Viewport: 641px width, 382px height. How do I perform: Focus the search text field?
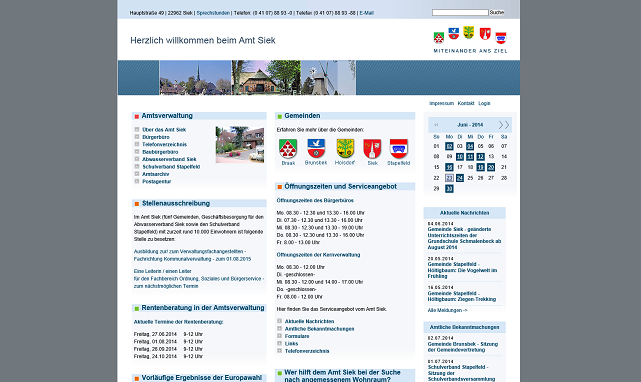(460, 13)
